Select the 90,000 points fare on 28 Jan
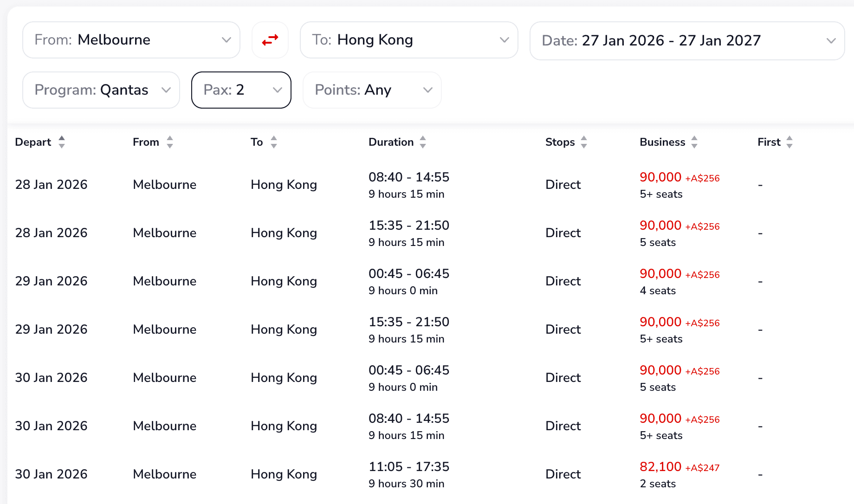The height and width of the screenshot is (504, 854). [x=660, y=177]
